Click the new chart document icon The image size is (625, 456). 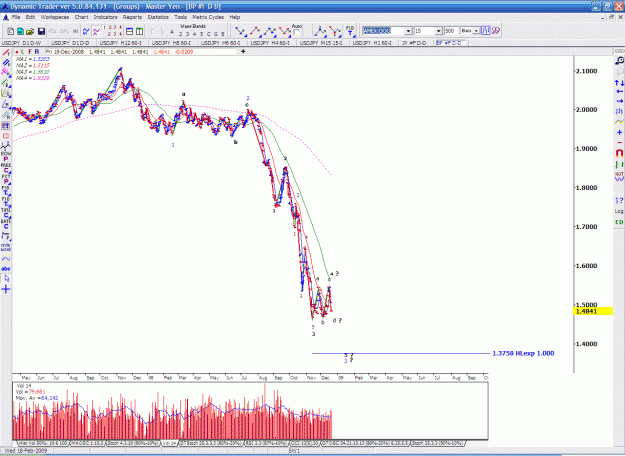coord(11,31)
